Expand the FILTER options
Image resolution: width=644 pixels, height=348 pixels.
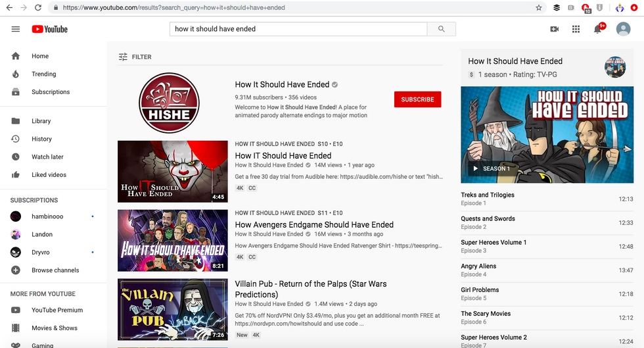tap(135, 57)
